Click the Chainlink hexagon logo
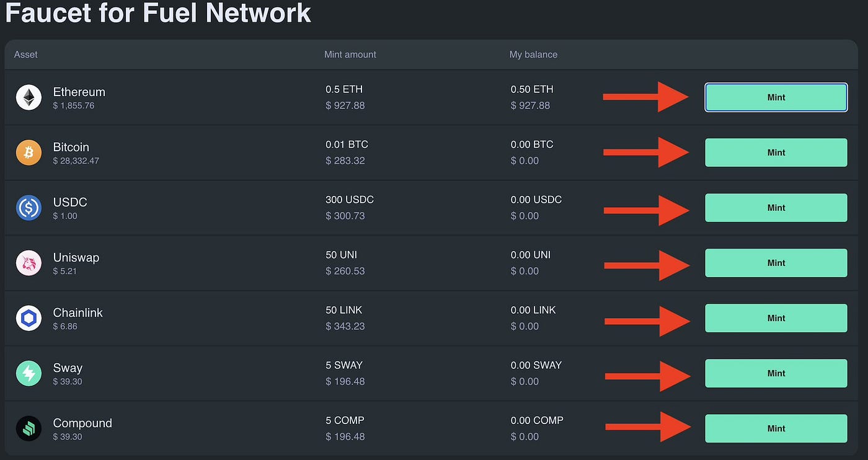Viewport: 868px width, 460px height. 29,318
